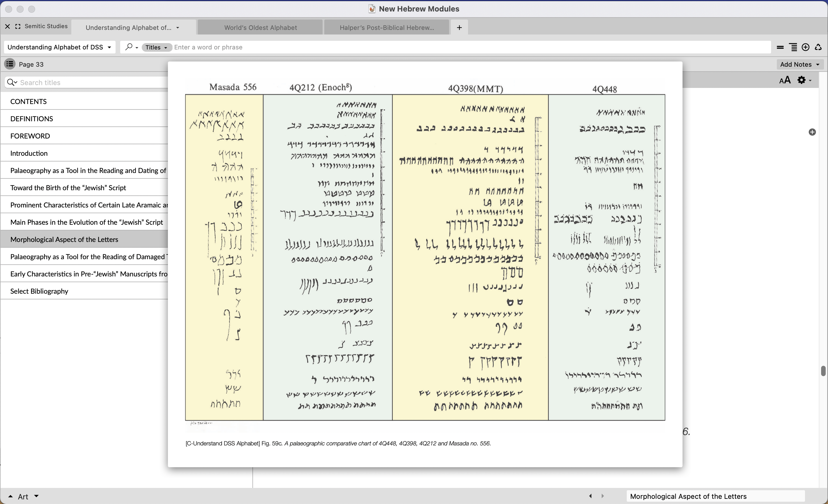Click the AA text size icon
Image resolution: width=828 pixels, height=504 pixels.
[785, 80]
